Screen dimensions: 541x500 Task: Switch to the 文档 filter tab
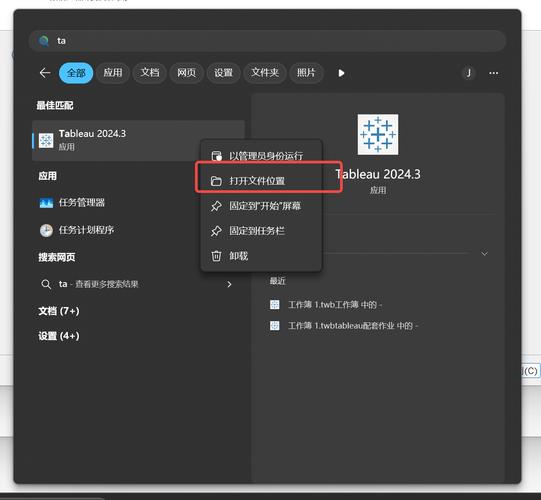click(150, 73)
